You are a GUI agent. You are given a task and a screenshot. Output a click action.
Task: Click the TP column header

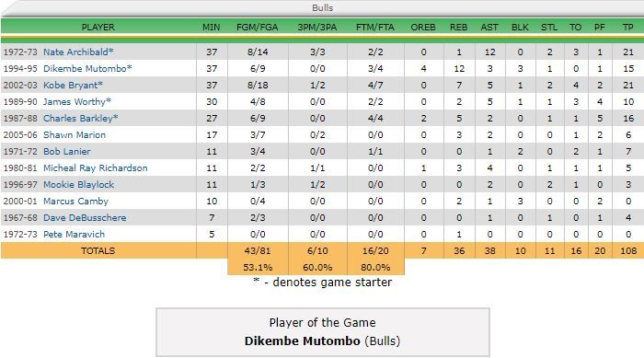[627, 27]
